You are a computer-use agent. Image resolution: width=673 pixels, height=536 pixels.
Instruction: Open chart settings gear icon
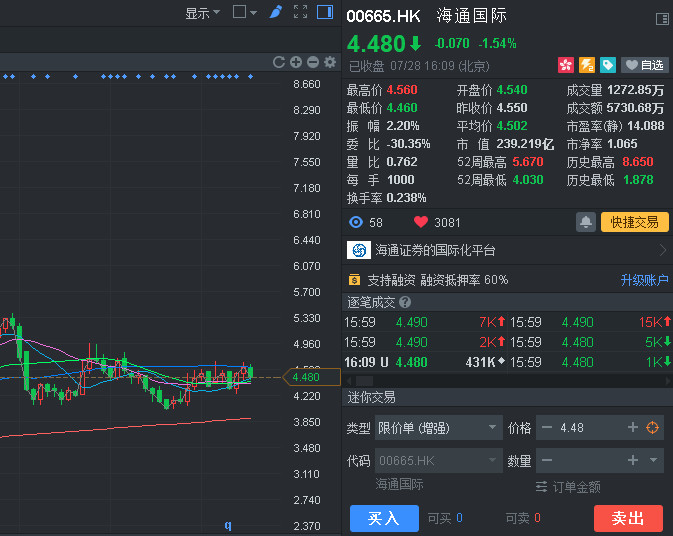(x=328, y=62)
